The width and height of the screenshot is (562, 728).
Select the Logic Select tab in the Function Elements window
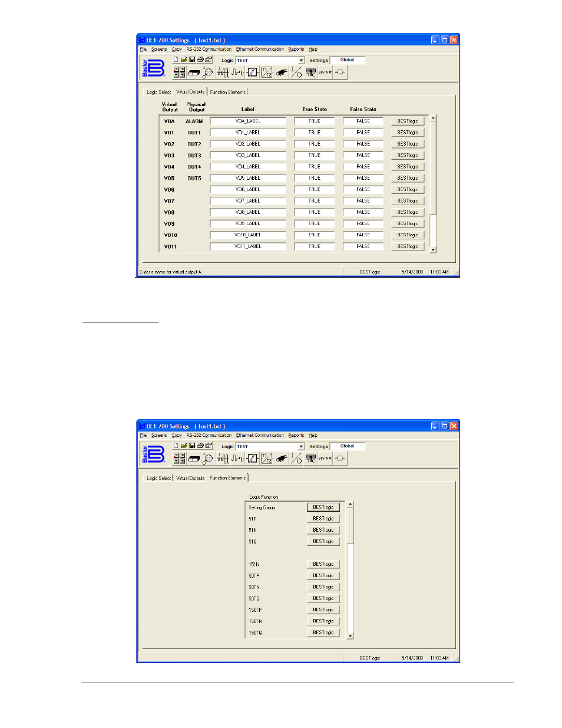pyautogui.click(x=159, y=478)
